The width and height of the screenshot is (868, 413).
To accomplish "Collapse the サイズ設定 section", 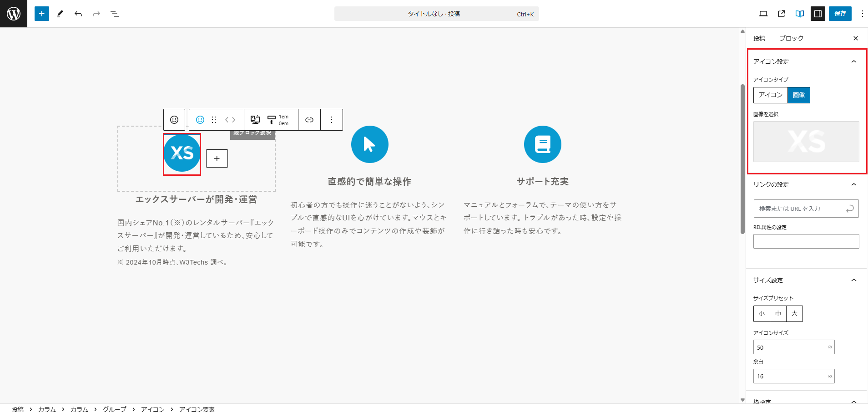I will (x=854, y=280).
